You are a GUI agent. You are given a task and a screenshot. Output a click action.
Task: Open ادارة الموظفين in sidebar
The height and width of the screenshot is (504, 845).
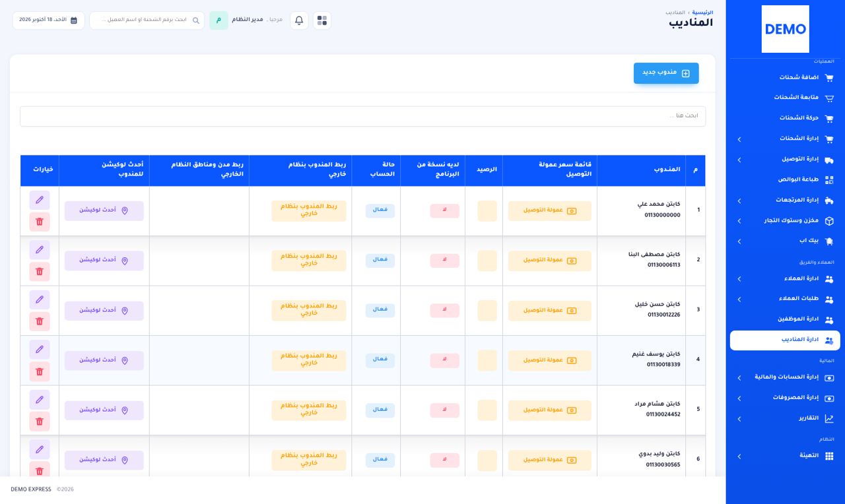click(785, 319)
